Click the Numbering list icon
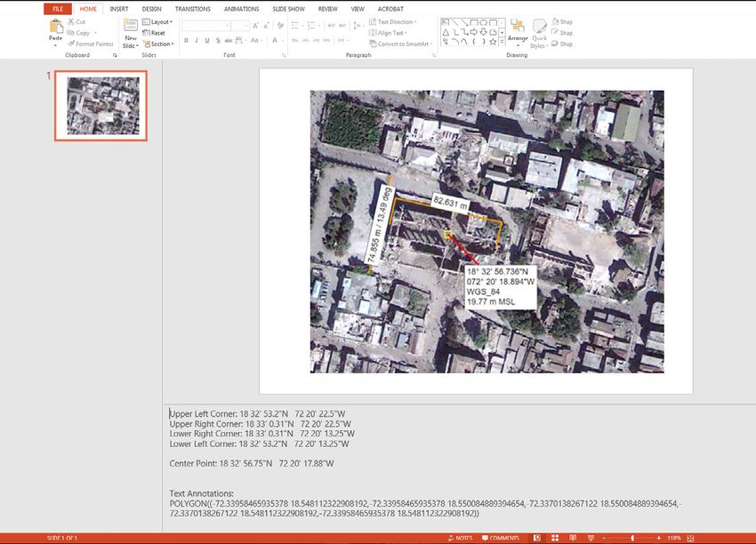Viewport: 756px width, 544px height. [x=313, y=26]
